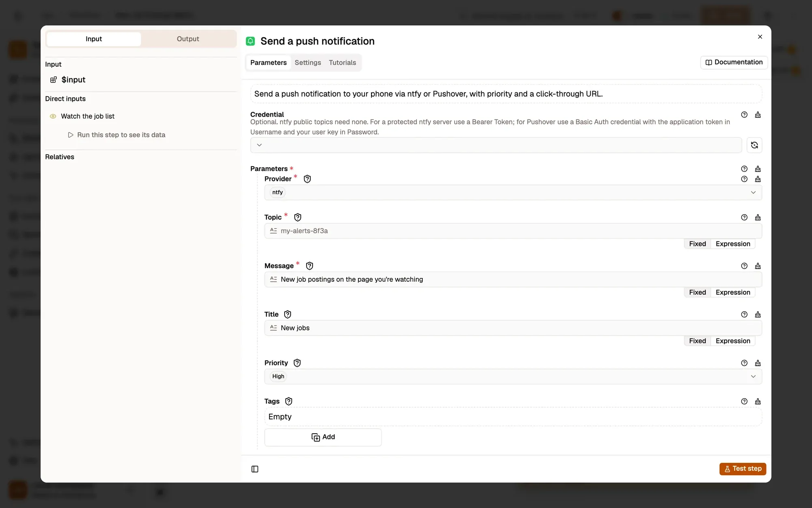Switch the Topic field to Expression mode

click(x=733, y=244)
